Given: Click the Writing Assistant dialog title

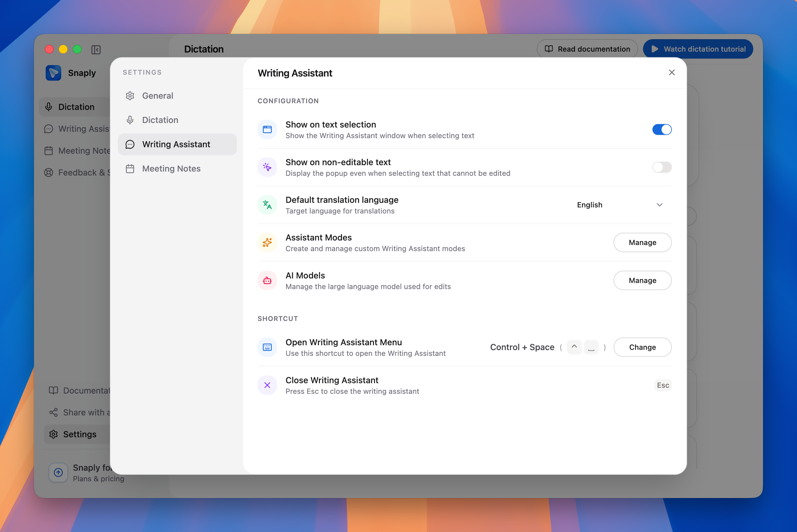Looking at the screenshot, I should tap(295, 73).
